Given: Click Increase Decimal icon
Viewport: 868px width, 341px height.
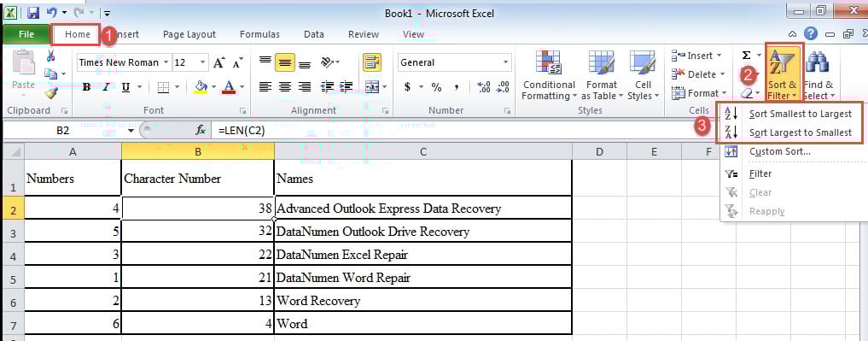Looking at the screenshot, I should (483, 87).
